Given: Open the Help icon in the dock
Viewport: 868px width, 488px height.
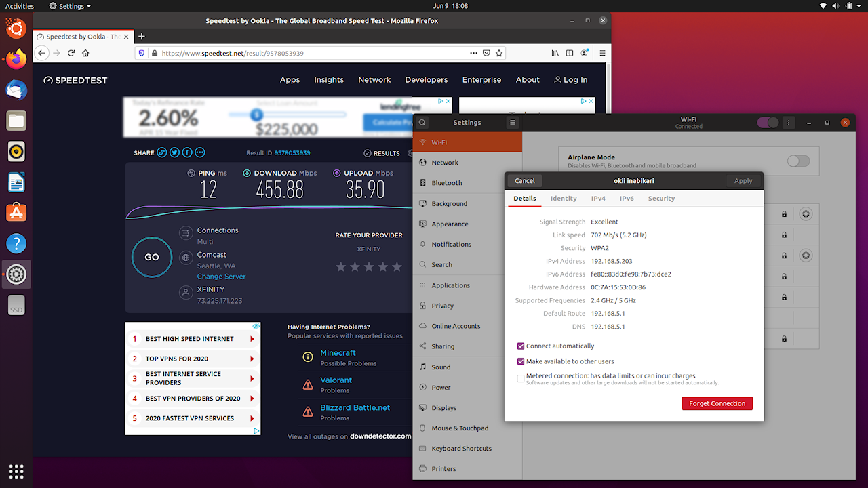Looking at the screenshot, I should pos(16,243).
